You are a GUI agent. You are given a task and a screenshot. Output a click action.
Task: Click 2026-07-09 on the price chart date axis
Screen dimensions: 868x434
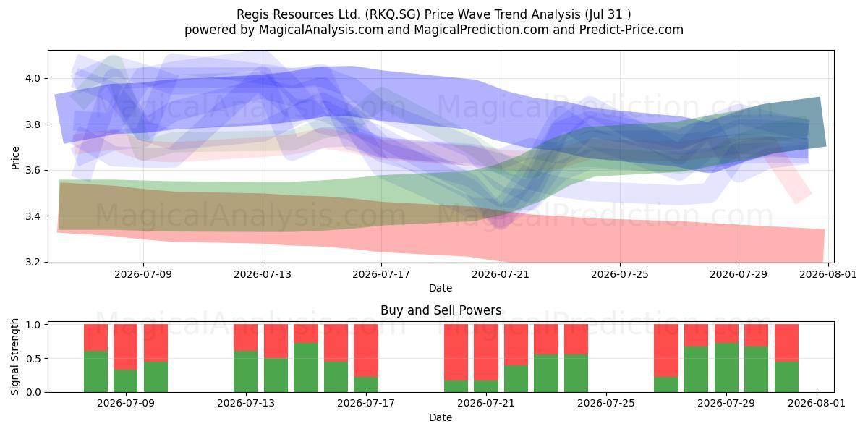coord(143,274)
